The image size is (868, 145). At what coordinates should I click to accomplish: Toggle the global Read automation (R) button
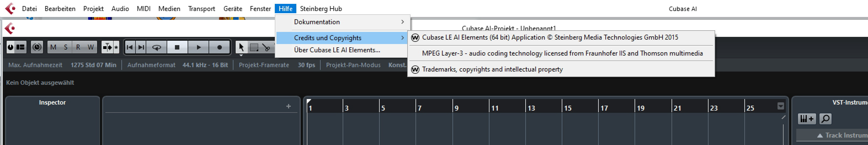78,47
